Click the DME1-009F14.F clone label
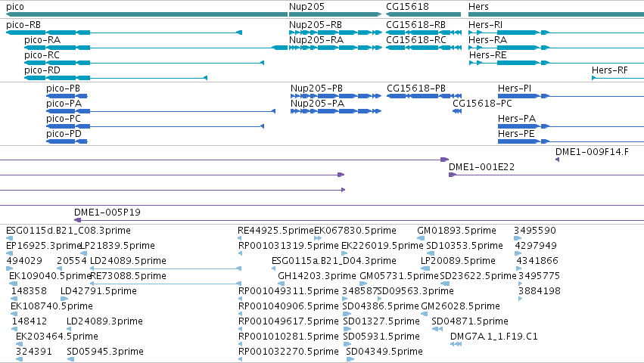The image size is (644, 363). click(592, 152)
